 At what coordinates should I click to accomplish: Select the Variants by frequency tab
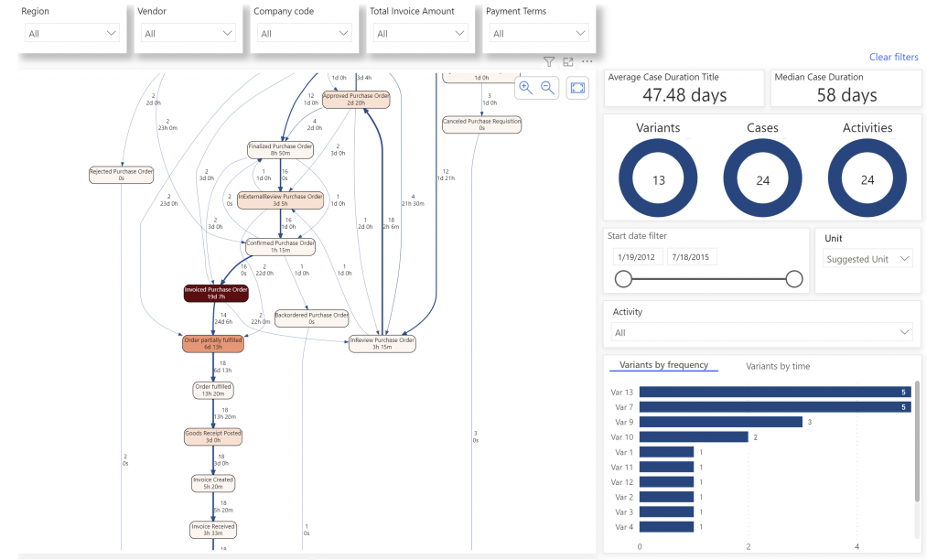(x=663, y=365)
